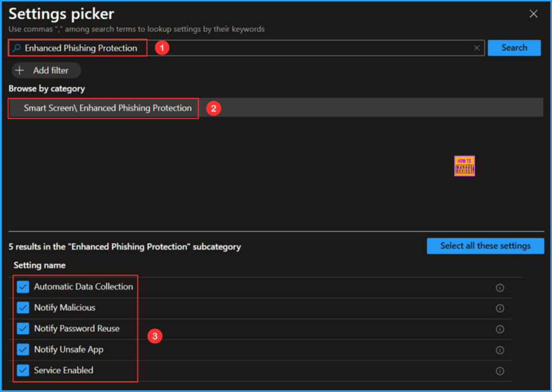Screen dimensions: 552x392
Task: Open info for Service Enabled
Action: (x=500, y=371)
